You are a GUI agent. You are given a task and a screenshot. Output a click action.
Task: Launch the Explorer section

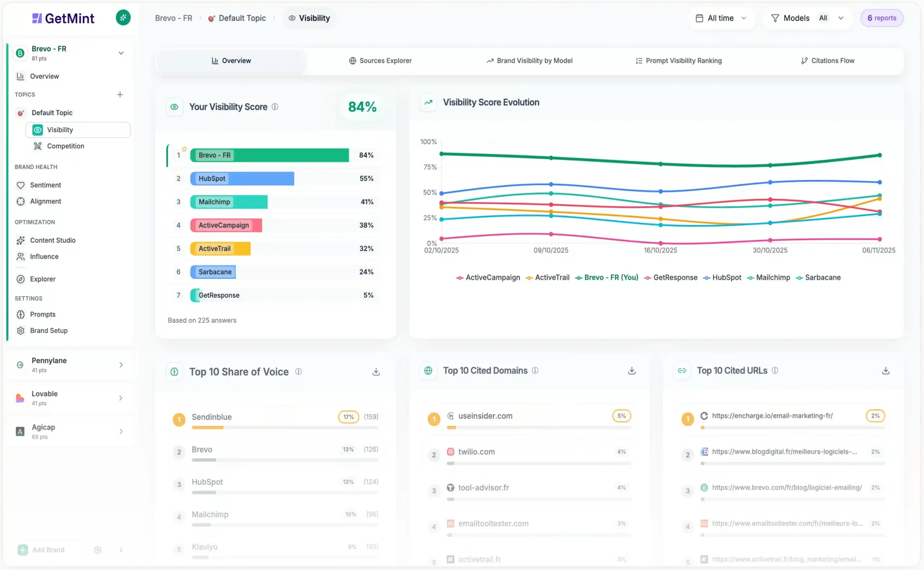[43, 279]
